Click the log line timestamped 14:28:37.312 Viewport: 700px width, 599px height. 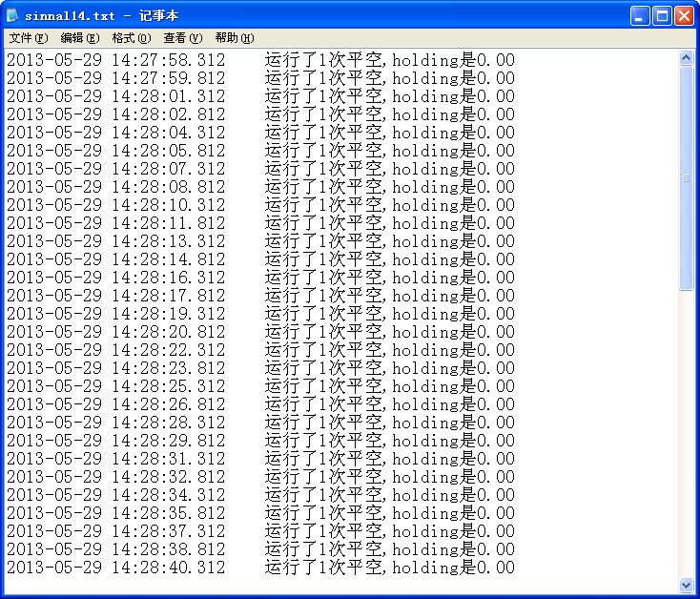[x=260, y=531]
